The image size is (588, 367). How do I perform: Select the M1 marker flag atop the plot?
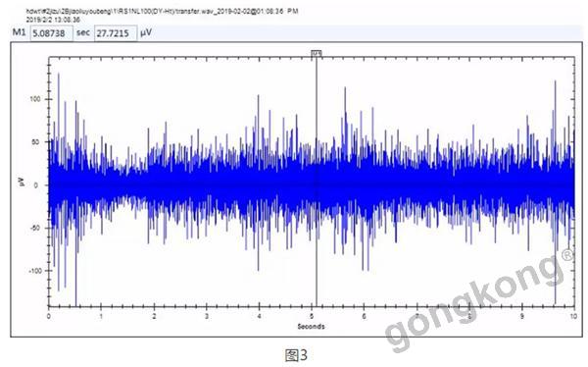(x=317, y=53)
